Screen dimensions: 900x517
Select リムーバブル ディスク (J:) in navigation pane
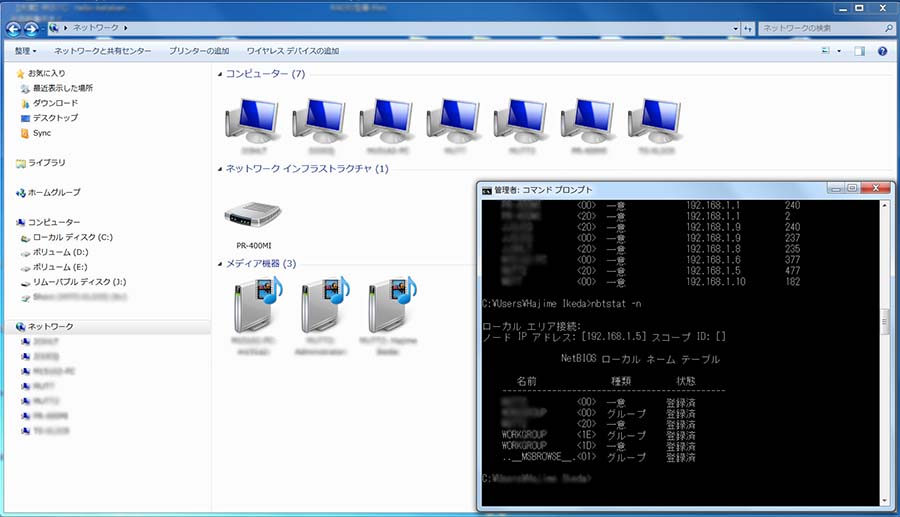[79, 282]
